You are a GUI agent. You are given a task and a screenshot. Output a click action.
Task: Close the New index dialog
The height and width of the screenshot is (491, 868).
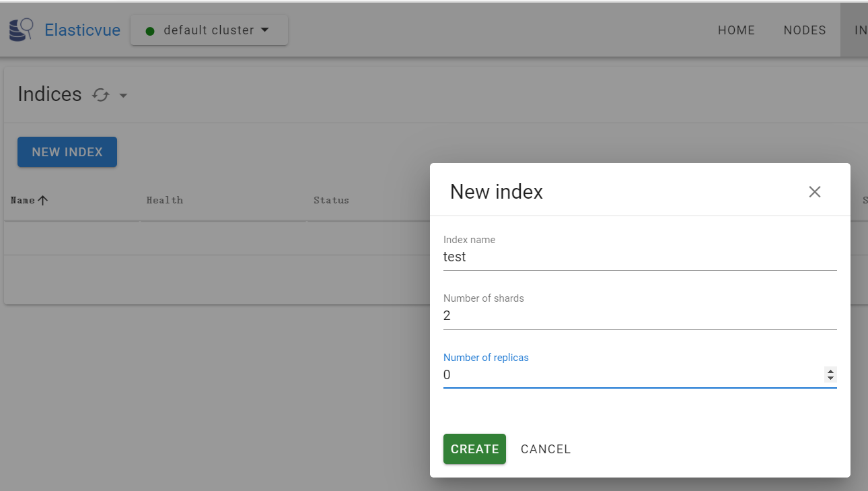click(x=815, y=192)
